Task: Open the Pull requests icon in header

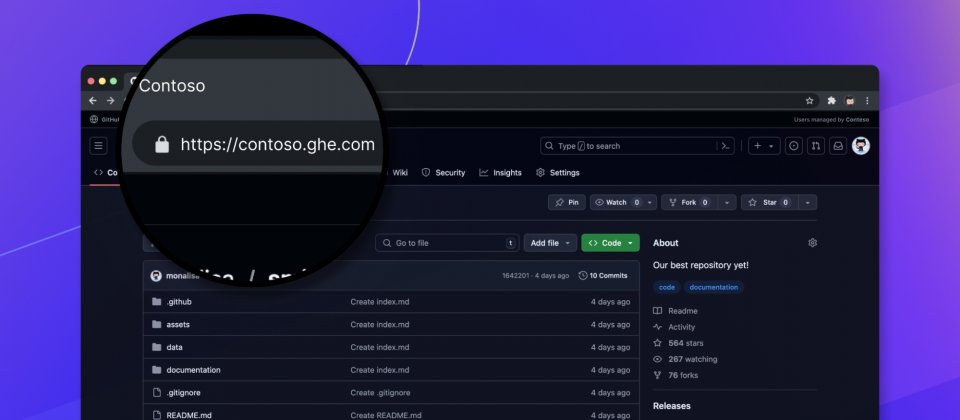Action: (x=816, y=146)
